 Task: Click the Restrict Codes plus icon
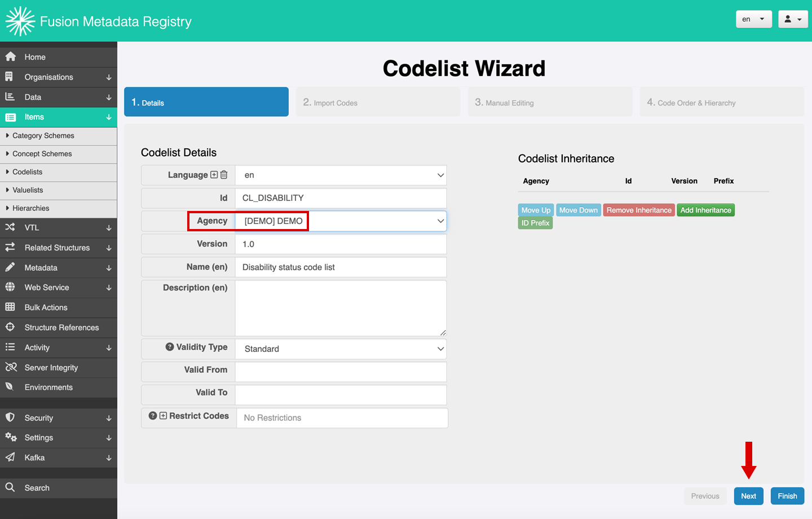pyautogui.click(x=163, y=416)
